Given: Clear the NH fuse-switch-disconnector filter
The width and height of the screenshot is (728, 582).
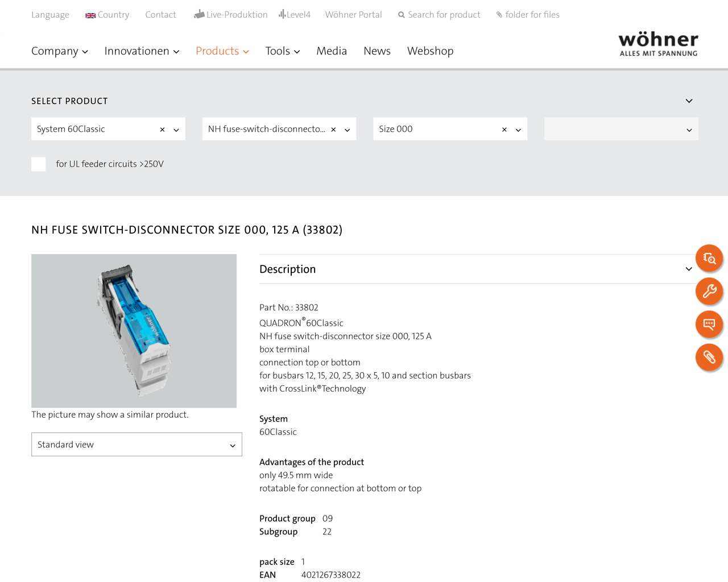Looking at the screenshot, I should (x=333, y=130).
